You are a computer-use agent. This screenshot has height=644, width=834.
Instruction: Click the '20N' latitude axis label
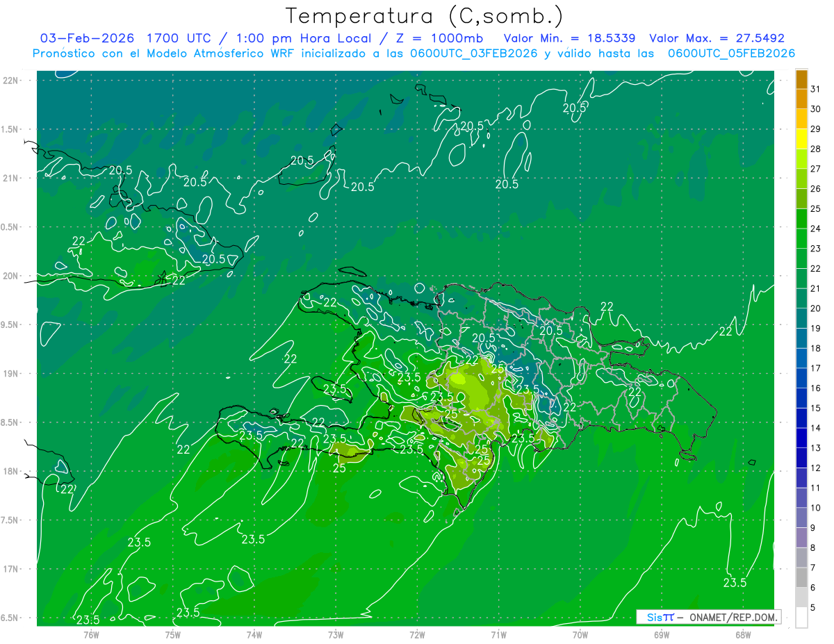coord(11,276)
